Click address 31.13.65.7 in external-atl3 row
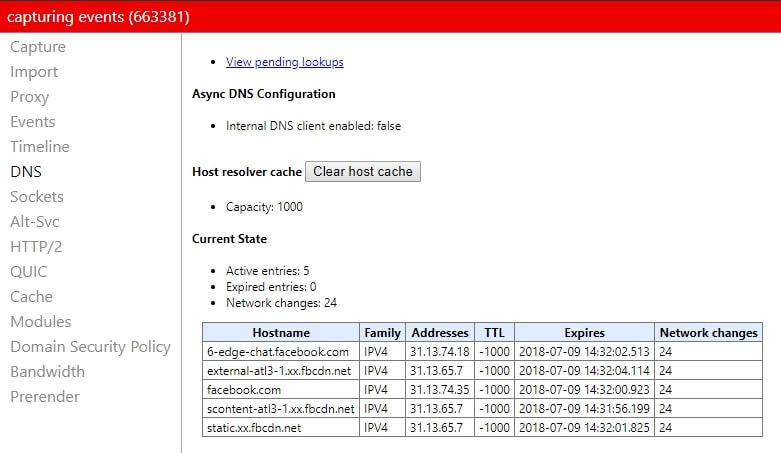 pos(436,371)
